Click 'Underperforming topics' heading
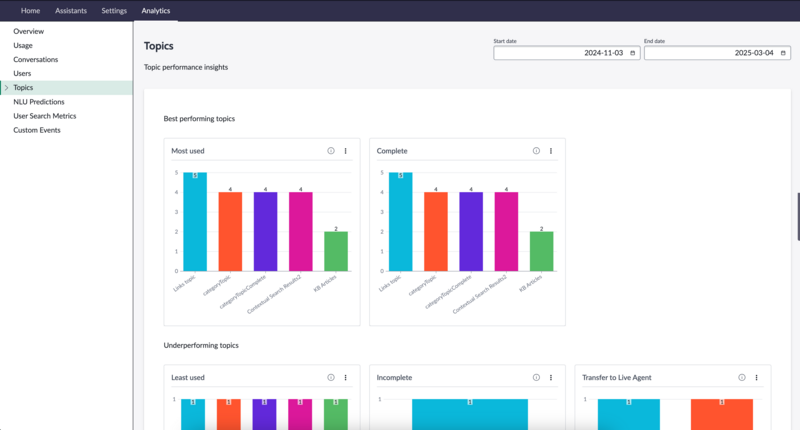Image resolution: width=800 pixels, height=430 pixels. point(201,345)
